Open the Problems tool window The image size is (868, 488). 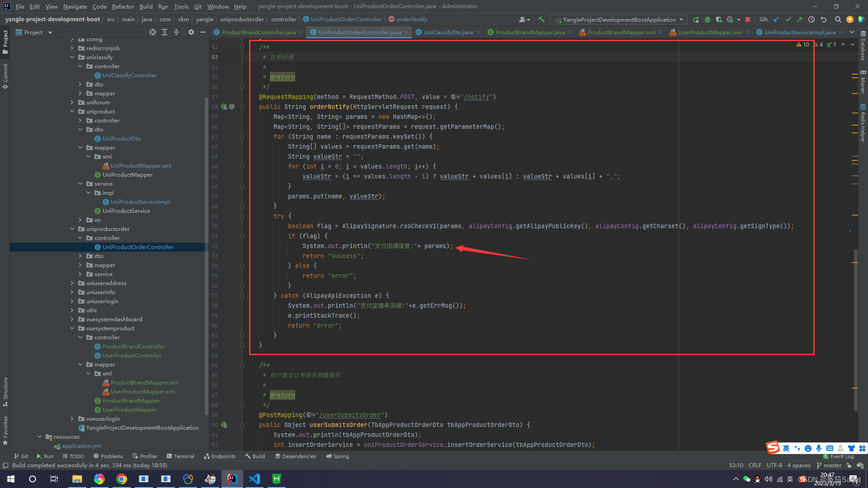coord(108,456)
